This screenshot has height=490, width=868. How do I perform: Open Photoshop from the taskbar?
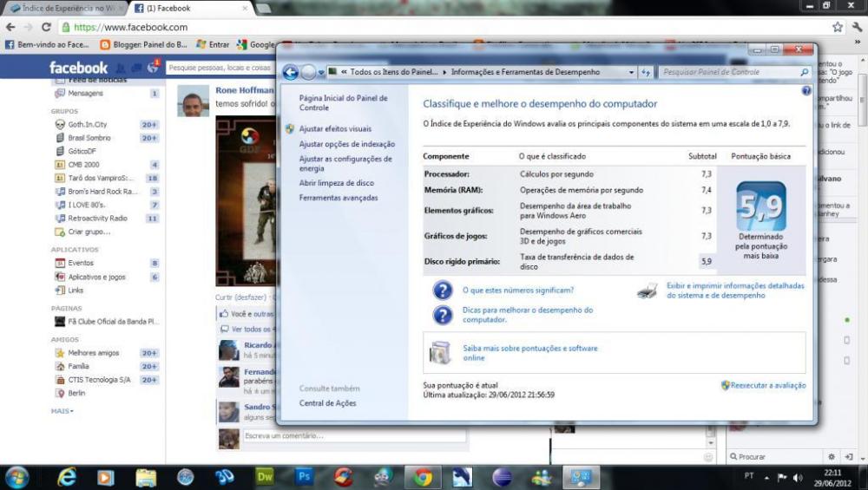[305, 477]
